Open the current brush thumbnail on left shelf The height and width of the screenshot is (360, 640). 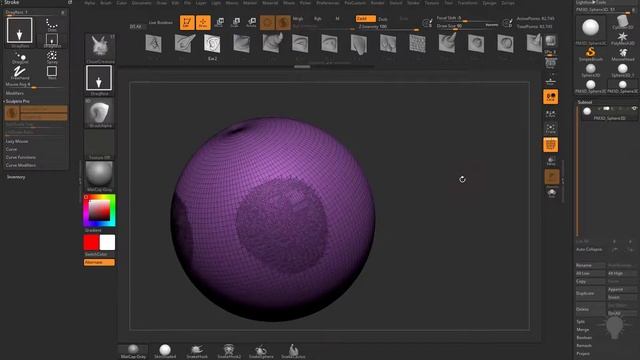point(100,49)
